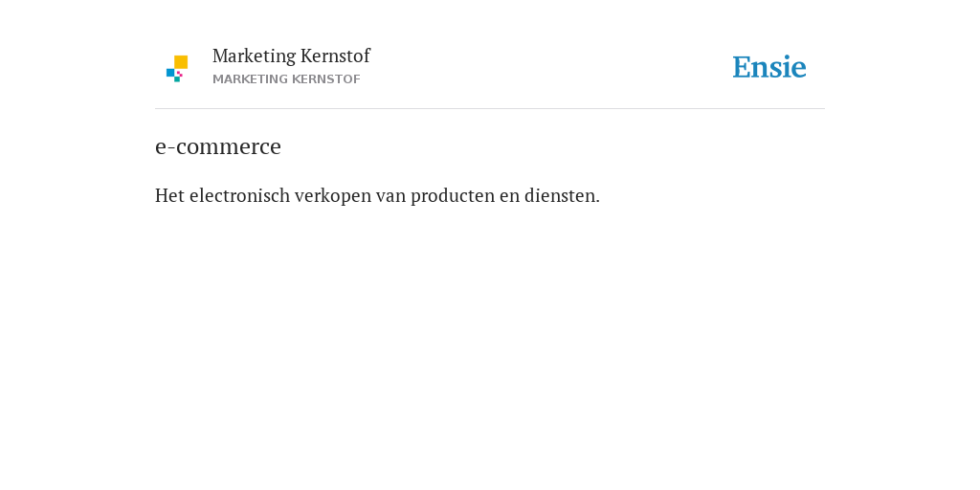Click the word "Marketing" in the large title
980x490 pixels.
[254, 56]
